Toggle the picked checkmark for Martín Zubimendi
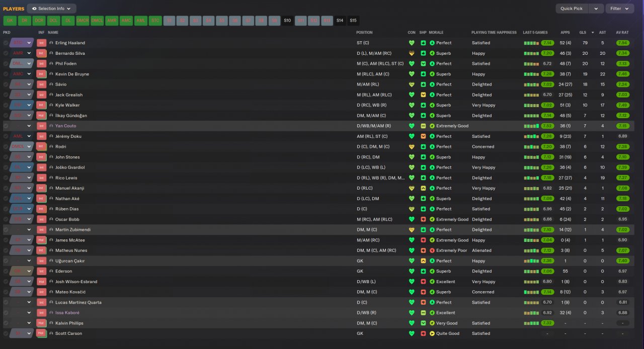 [6, 230]
